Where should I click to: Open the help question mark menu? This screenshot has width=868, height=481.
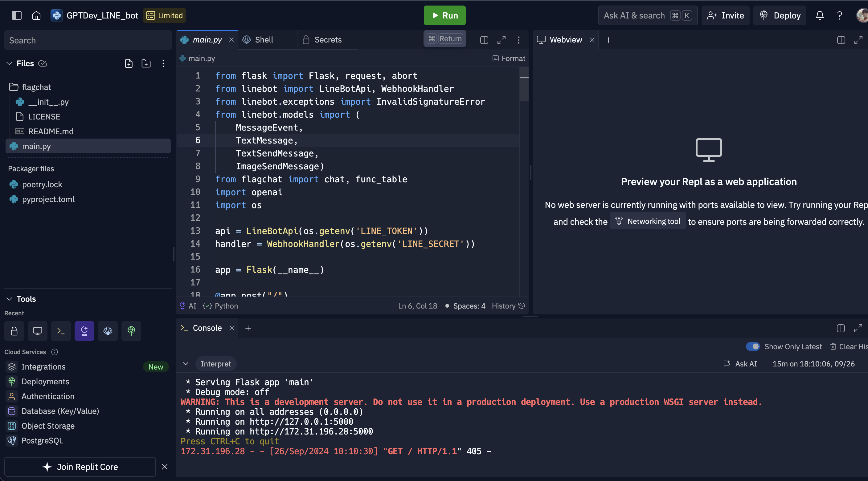[x=839, y=15]
